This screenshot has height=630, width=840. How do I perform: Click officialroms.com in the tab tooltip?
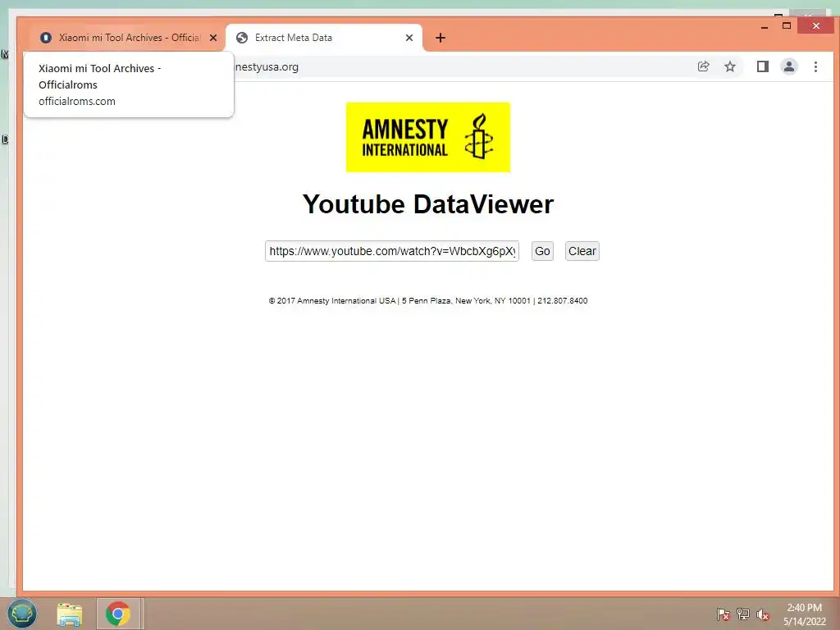pyautogui.click(x=76, y=101)
